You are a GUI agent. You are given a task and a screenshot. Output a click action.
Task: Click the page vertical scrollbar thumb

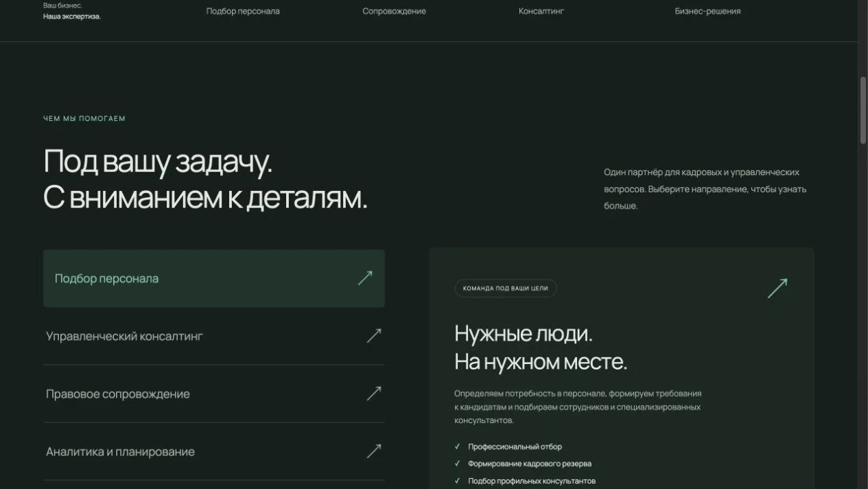(863, 110)
